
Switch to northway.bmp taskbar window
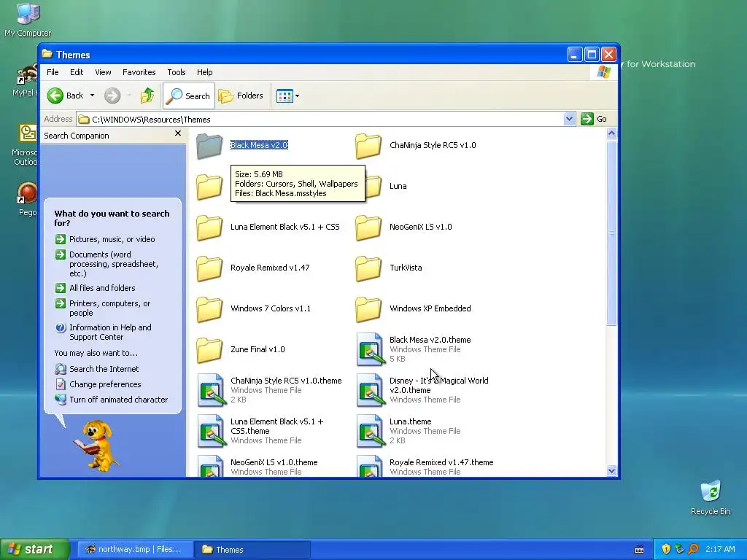tap(134, 550)
